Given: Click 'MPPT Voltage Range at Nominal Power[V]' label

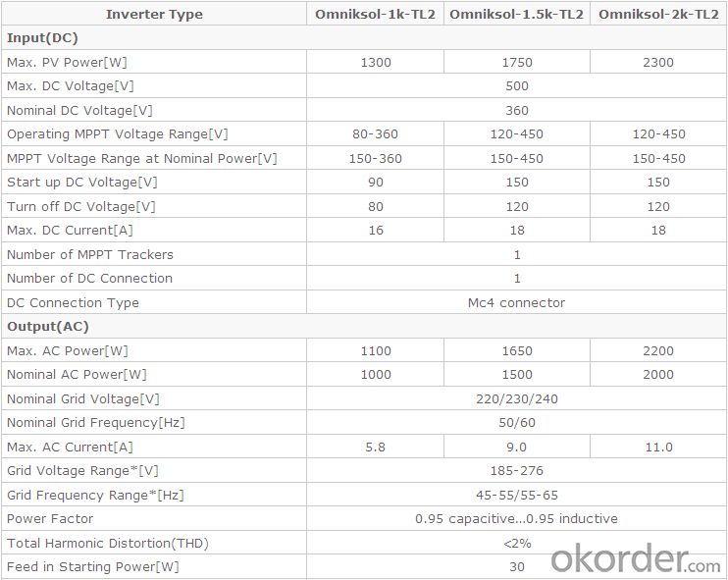Looking at the screenshot, I should coord(141,158).
